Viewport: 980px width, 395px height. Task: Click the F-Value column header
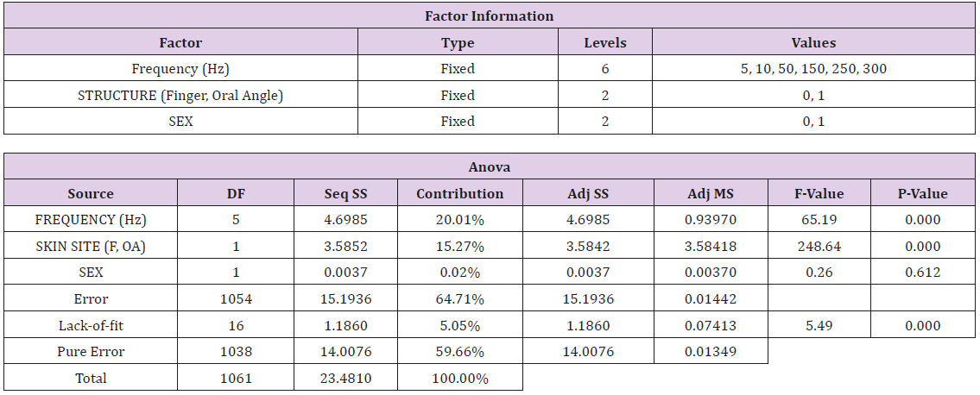(x=817, y=194)
